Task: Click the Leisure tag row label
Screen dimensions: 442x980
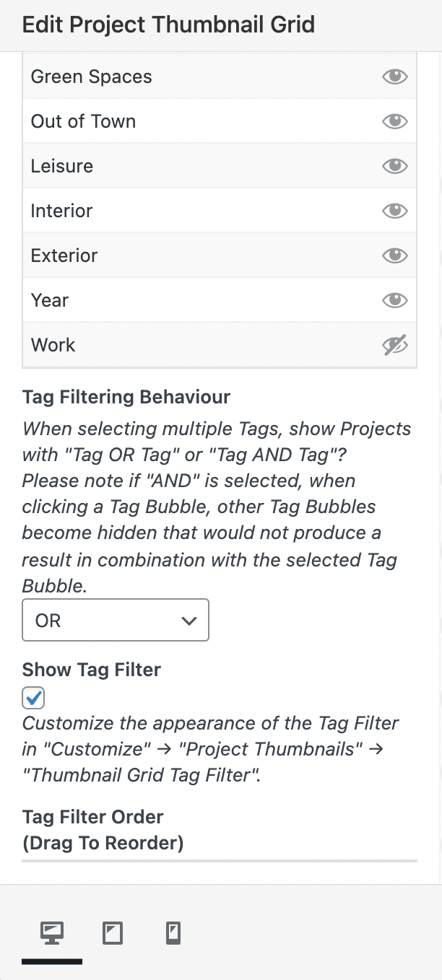Action: pyautogui.click(x=62, y=166)
